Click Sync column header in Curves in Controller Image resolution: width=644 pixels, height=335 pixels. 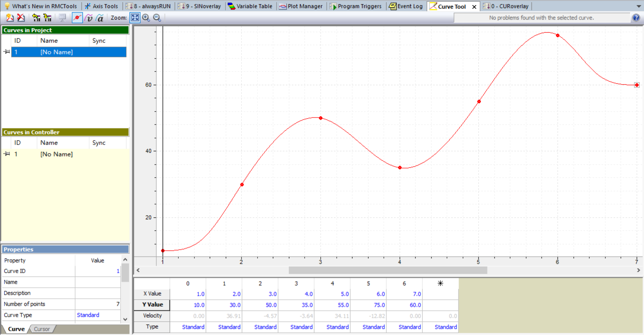[x=108, y=143]
